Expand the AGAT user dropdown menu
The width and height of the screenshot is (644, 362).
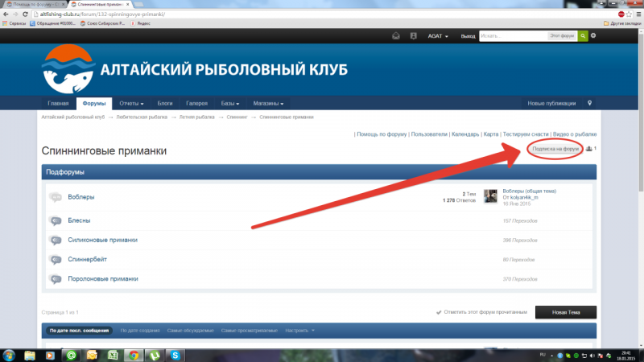click(x=440, y=36)
